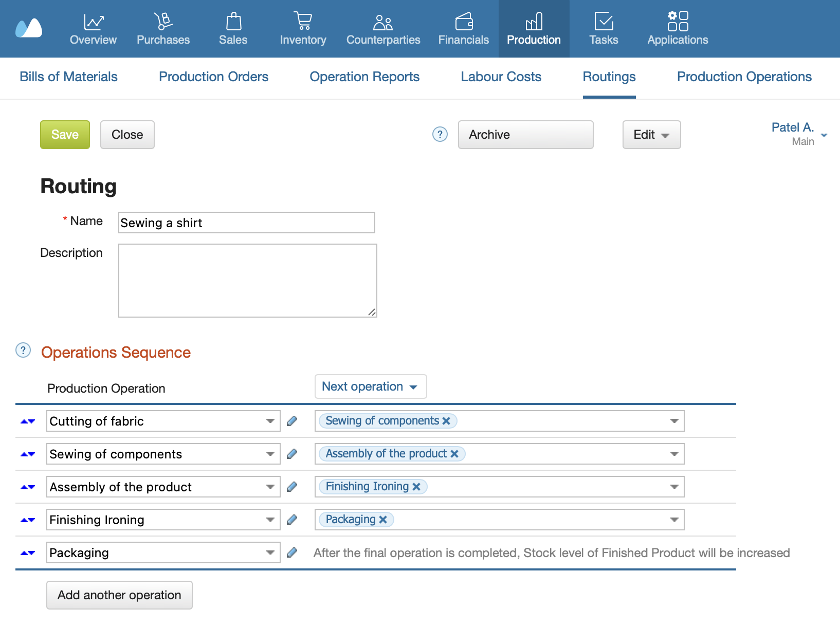This screenshot has height=627, width=840.
Task: Open next operation list for Finishing Ironing
Action: 674,520
